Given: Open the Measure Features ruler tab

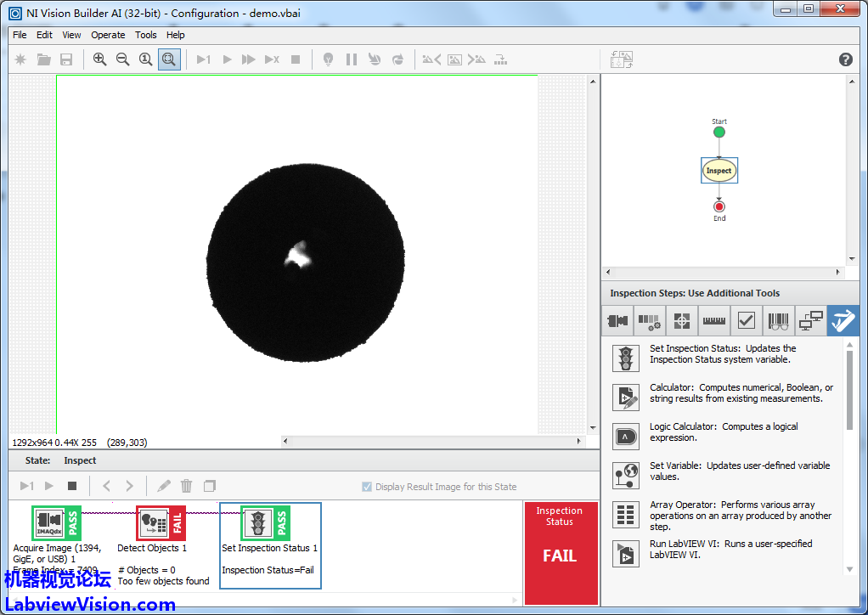Looking at the screenshot, I should [x=714, y=321].
